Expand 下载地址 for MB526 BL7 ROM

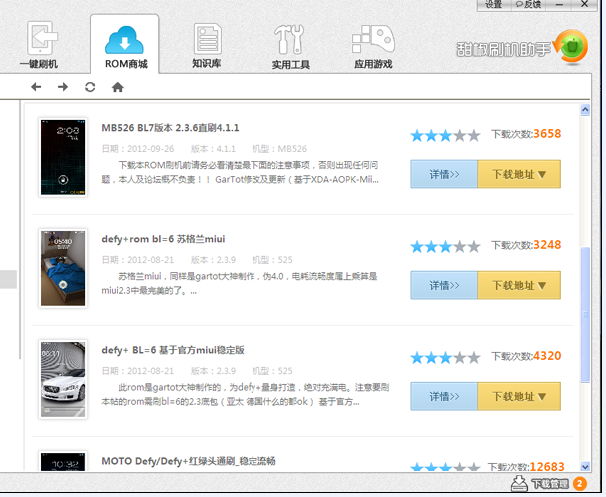(x=519, y=174)
